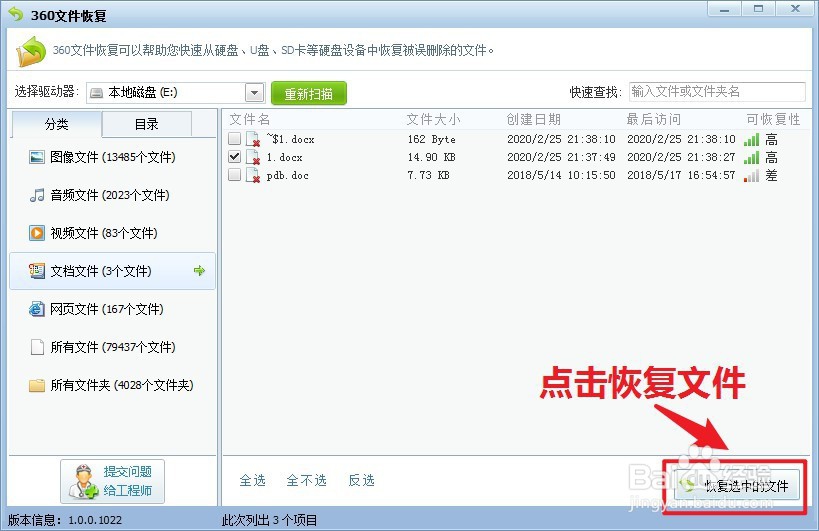Image resolution: width=819 pixels, height=531 pixels.
Task: Click recoverability bars icon for 1.docx
Action: (x=751, y=157)
